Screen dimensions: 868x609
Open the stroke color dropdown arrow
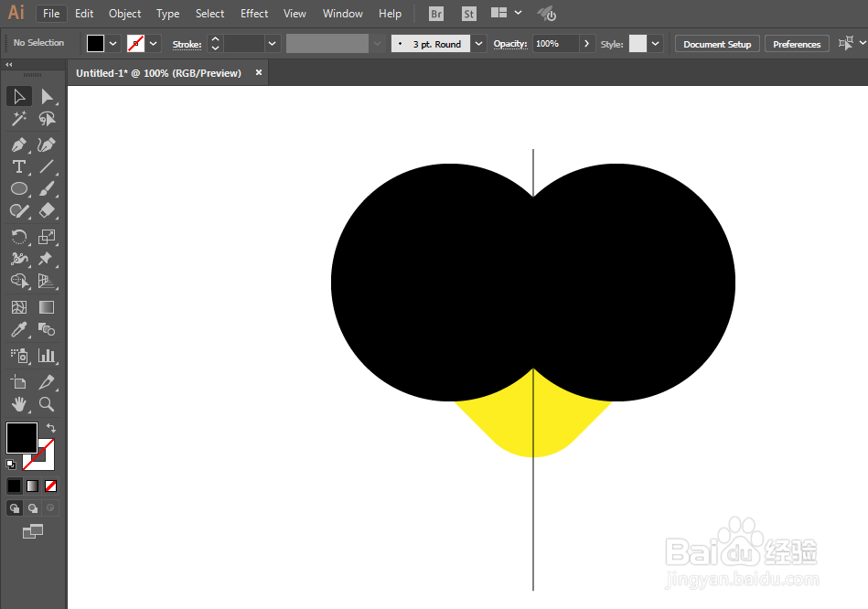point(154,43)
